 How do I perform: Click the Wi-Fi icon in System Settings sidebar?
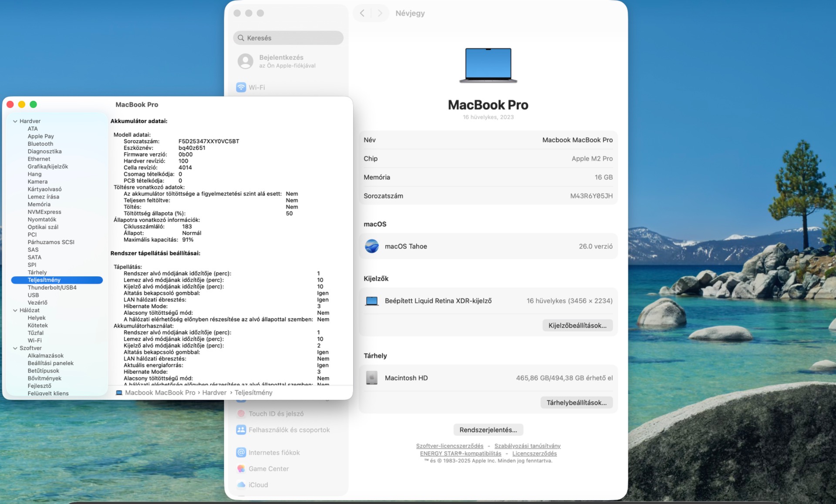point(241,87)
